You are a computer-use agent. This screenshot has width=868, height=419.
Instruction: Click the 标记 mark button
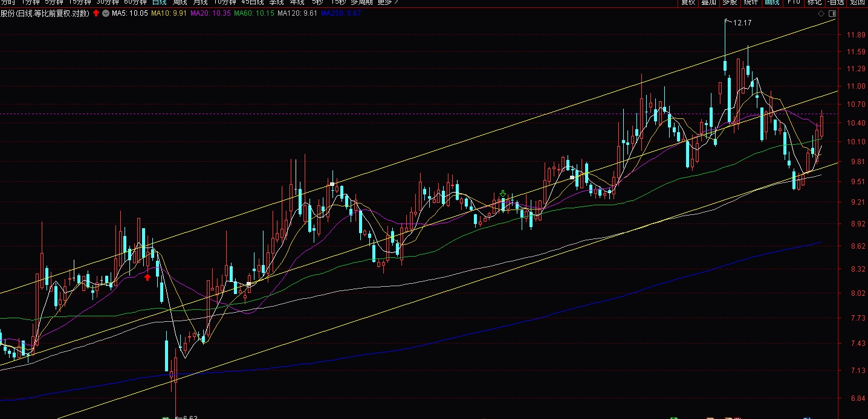[814, 2]
